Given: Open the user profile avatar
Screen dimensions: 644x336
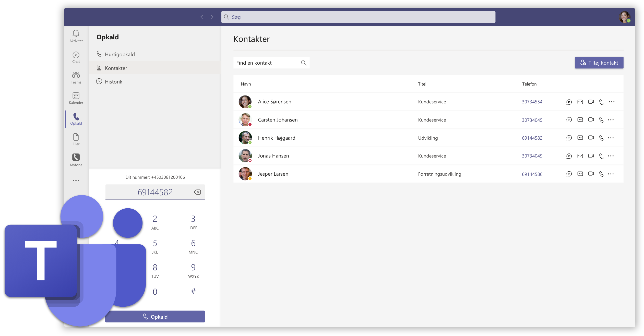Looking at the screenshot, I should tap(624, 17).
